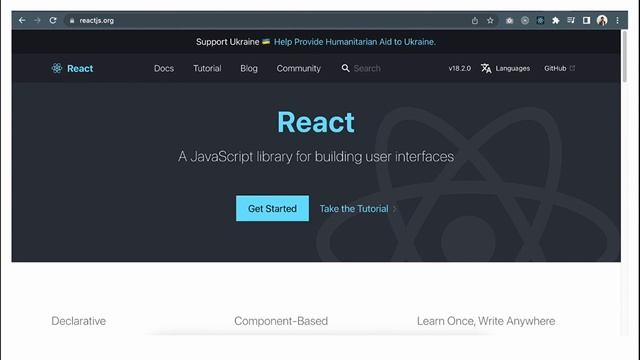Click the v18.2.0 version link
Image resolution: width=640 pixels, height=360 pixels.
point(460,68)
